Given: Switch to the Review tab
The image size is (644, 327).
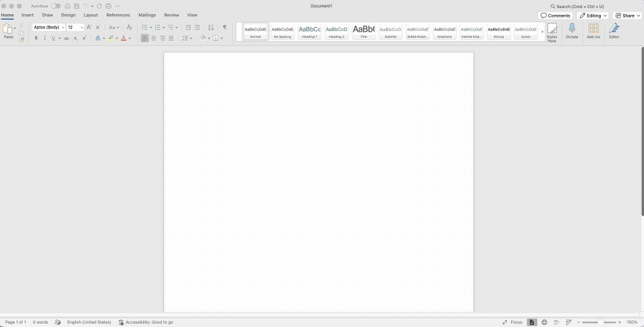Looking at the screenshot, I should [x=171, y=16].
